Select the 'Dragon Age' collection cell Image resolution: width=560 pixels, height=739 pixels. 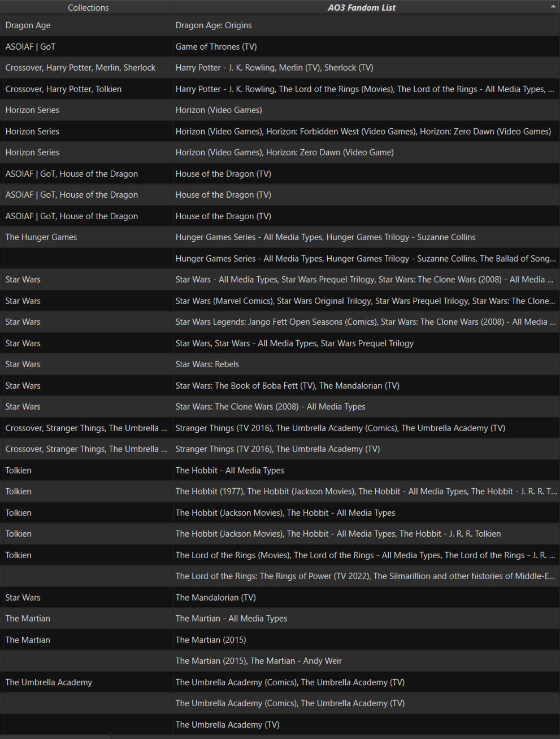(88, 25)
